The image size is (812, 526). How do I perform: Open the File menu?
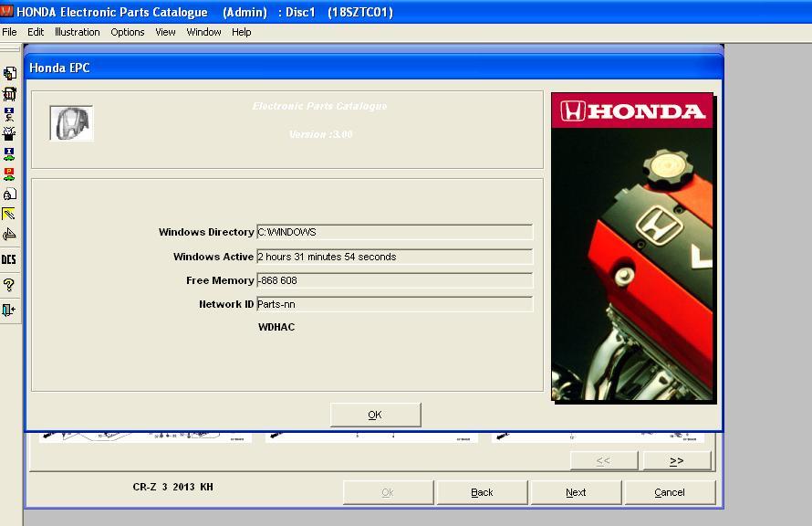(x=9, y=32)
